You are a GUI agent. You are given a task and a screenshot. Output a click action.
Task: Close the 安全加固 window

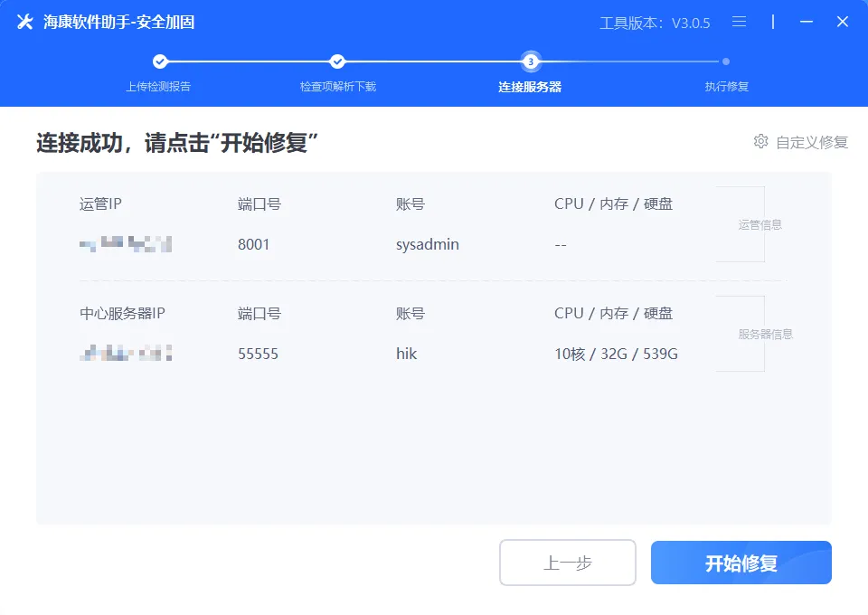pyautogui.click(x=843, y=22)
